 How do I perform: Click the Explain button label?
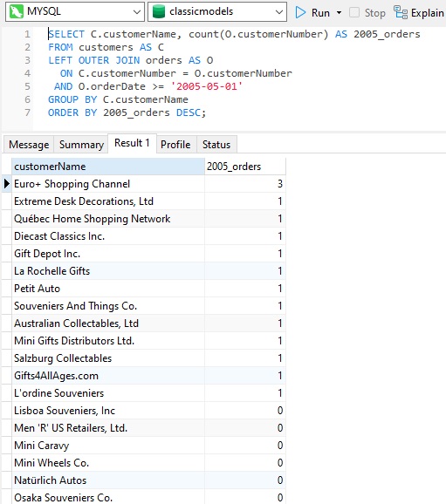coord(428,13)
